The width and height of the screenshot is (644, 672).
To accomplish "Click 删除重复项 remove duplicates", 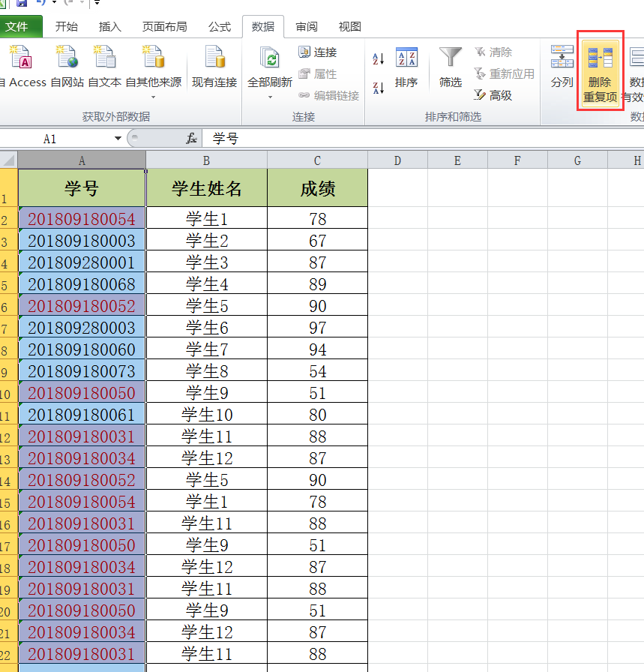I will [600, 73].
